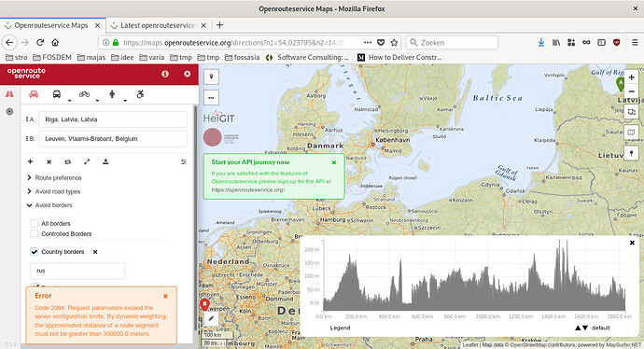Switch to Openrouteservice Maps tab

[51, 25]
